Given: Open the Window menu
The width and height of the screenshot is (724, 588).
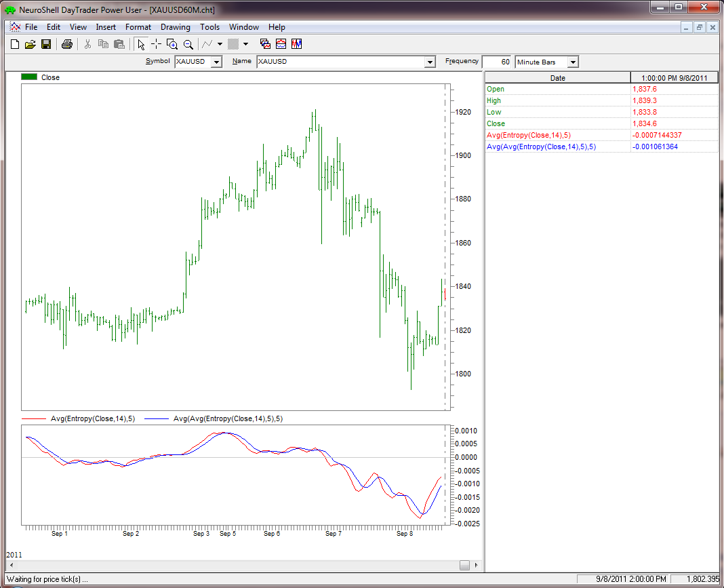Looking at the screenshot, I should [x=244, y=27].
